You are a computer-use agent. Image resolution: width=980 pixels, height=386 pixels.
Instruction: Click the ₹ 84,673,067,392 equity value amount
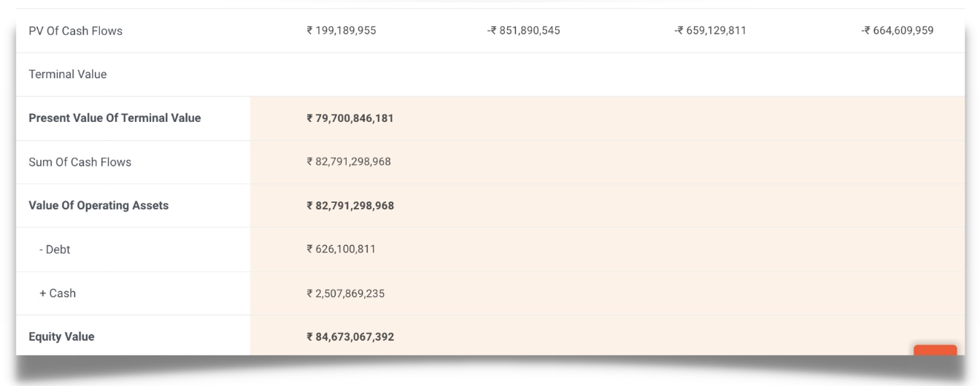(x=350, y=337)
